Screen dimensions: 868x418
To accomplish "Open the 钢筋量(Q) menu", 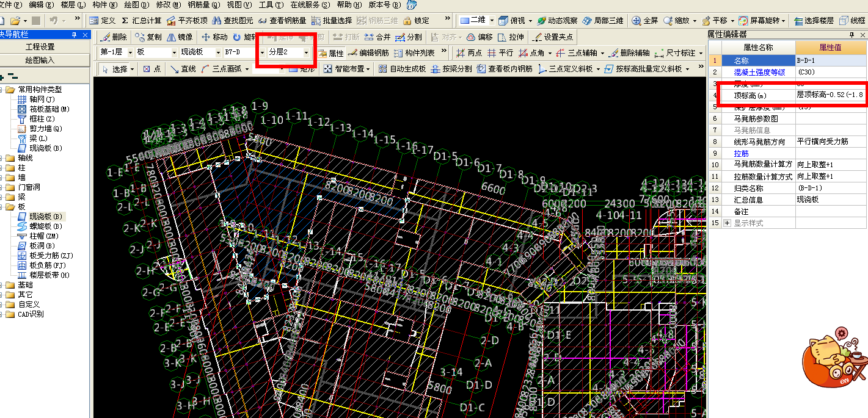I will pos(205,5).
